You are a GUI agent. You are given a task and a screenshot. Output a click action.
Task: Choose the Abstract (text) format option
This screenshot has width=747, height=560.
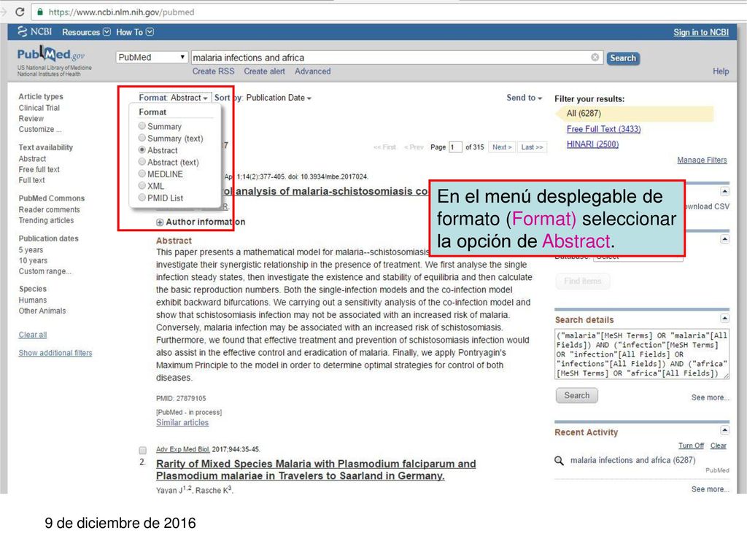point(169,163)
